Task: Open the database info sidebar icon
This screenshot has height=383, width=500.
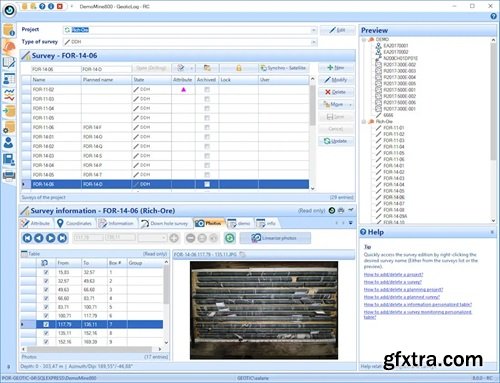Action: [9, 30]
